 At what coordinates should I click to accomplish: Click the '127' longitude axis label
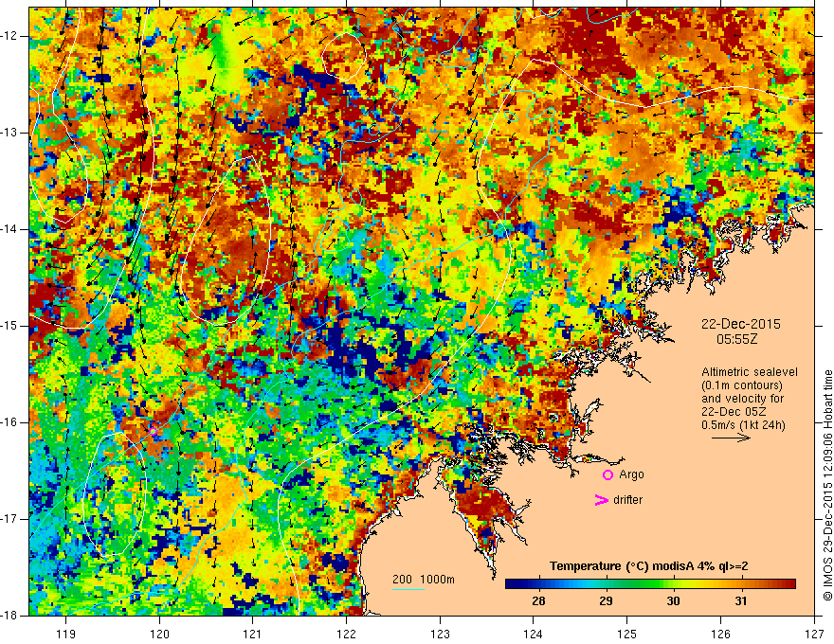coord(814,634)
